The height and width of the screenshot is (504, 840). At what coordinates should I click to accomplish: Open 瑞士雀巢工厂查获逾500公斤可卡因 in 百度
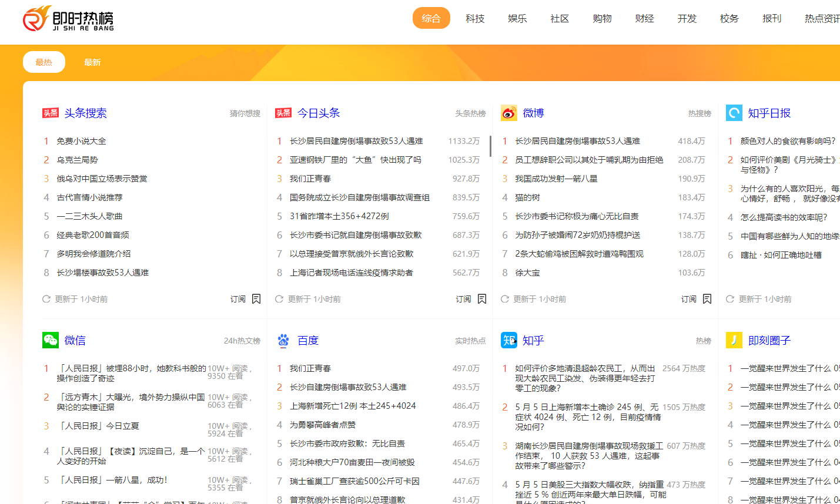[x=354, y=481]
